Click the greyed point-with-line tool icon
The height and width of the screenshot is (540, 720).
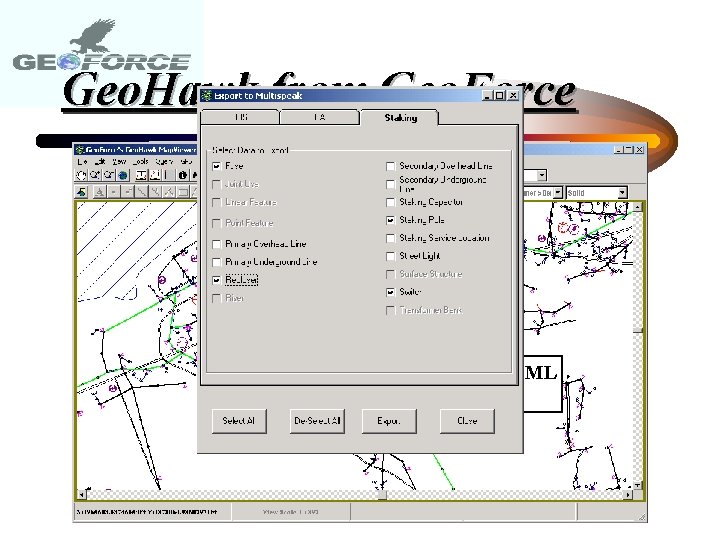click(x=127, y=192)
